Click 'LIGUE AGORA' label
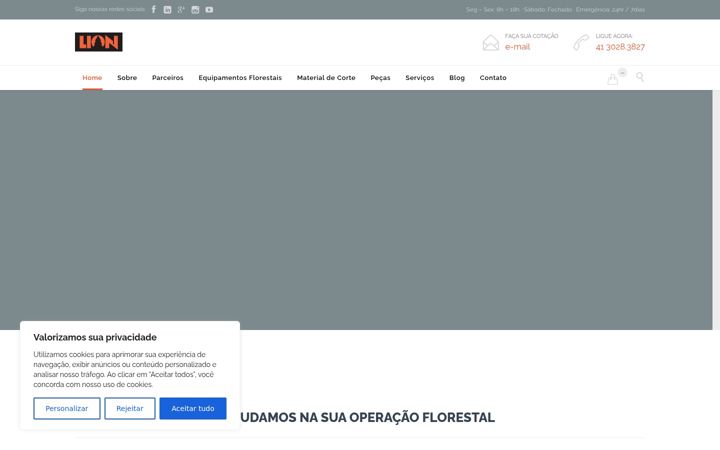 pyautogui.click(x=614, y=36)
